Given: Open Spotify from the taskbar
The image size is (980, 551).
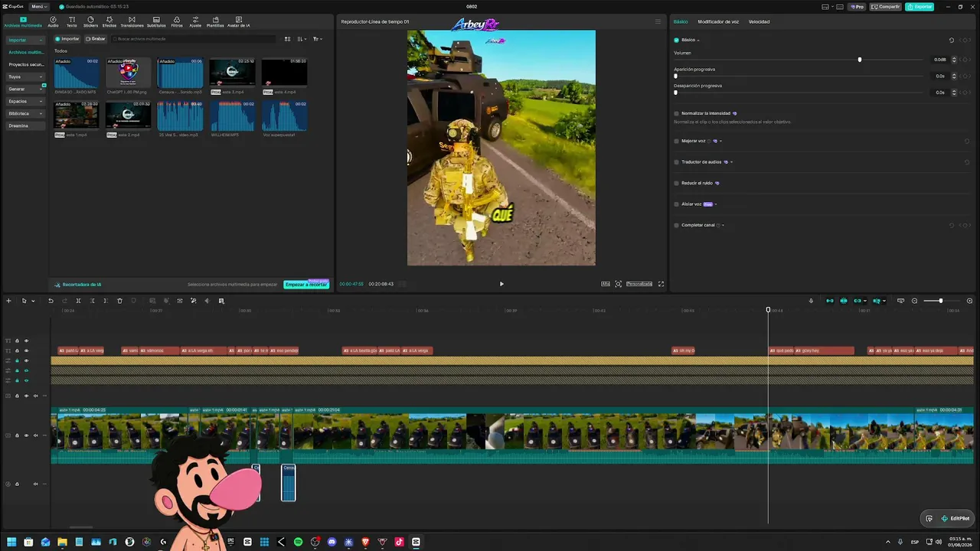Looking at the screenshot, I should pos(298,542).
